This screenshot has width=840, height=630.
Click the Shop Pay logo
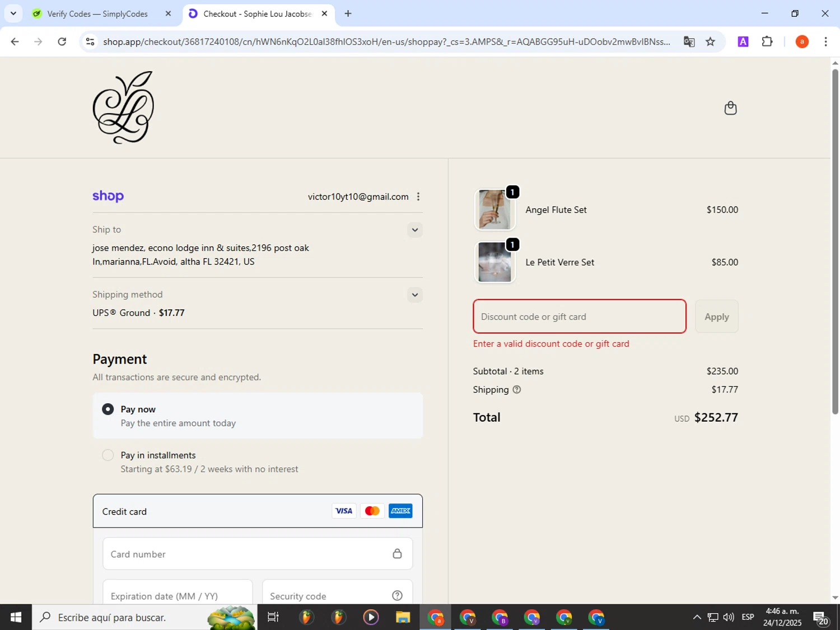108,196
